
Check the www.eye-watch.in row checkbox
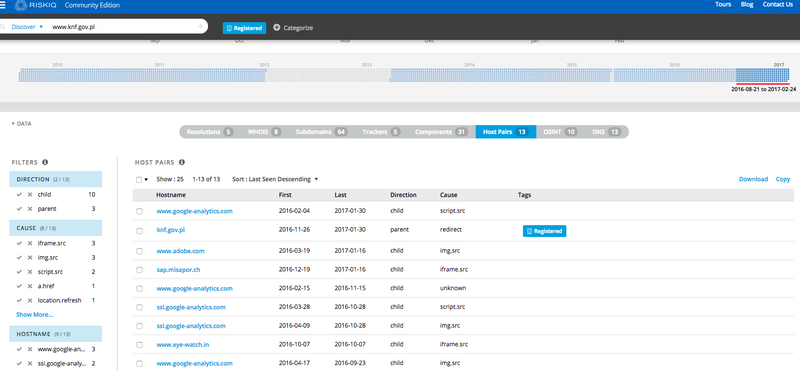(139, 345)
